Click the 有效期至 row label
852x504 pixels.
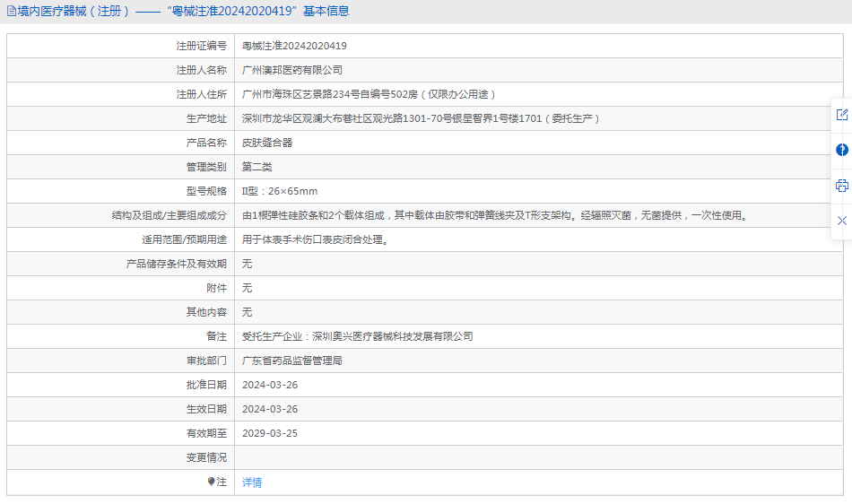pos(206,433)
